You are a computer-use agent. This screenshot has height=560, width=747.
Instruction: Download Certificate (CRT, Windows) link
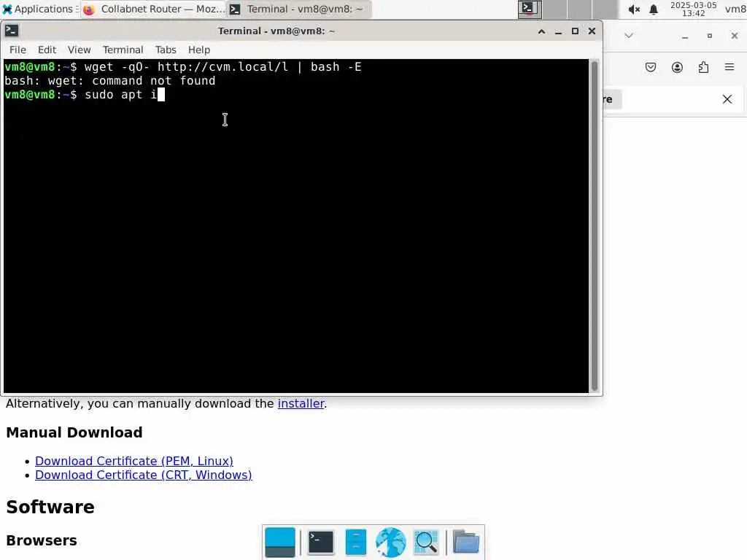click(144, 475)
